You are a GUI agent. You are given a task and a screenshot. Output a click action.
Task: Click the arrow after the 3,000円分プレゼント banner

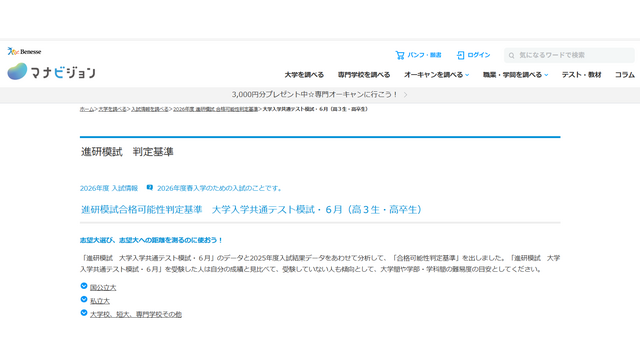405,95
